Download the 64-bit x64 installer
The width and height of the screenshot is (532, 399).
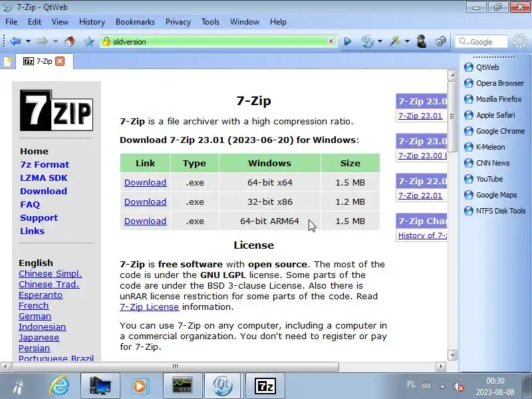pos(145,182)
